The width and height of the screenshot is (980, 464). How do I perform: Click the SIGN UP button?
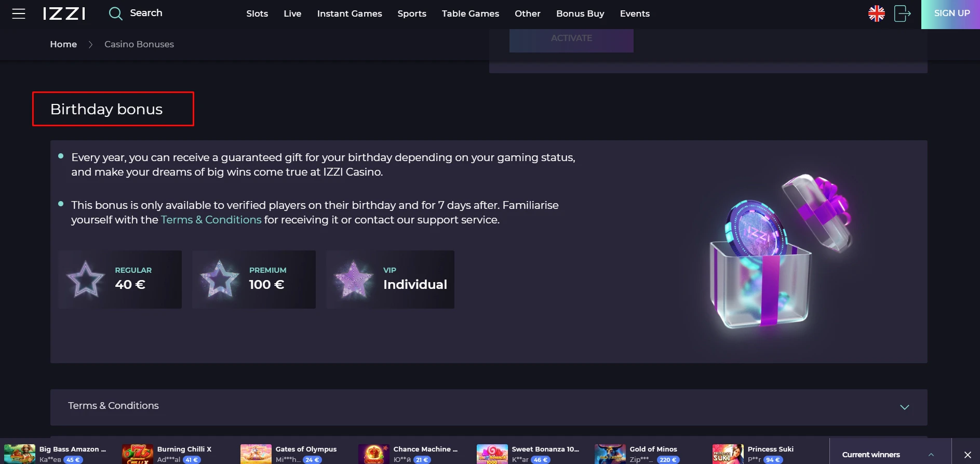pyautogui.click(x=950, y=14)
